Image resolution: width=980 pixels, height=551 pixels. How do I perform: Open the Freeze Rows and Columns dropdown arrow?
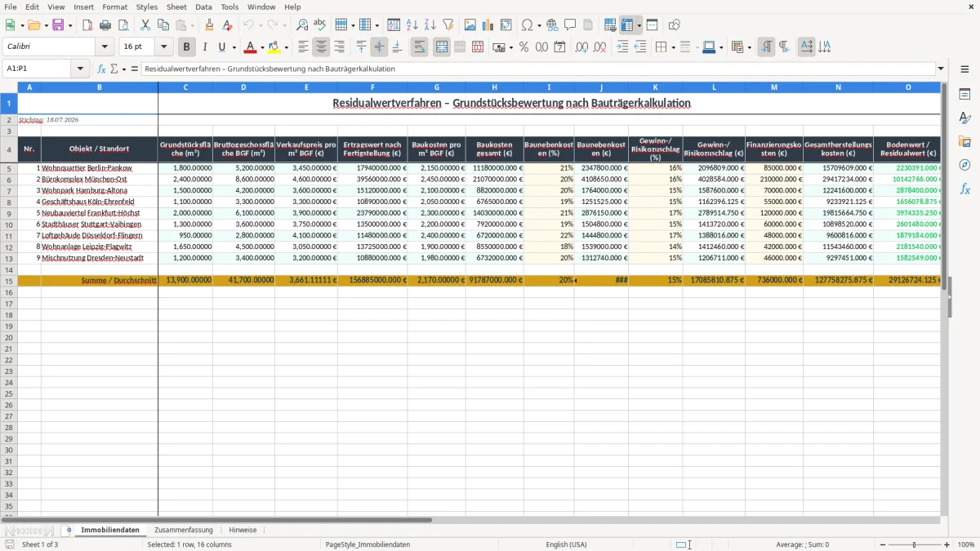click(639, 25)
